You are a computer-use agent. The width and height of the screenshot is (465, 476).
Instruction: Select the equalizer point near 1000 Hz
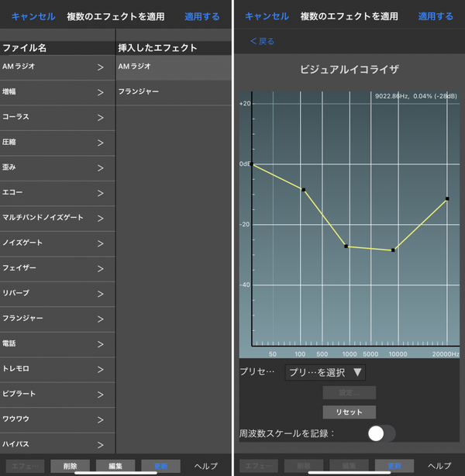click(x=346, y=247)
